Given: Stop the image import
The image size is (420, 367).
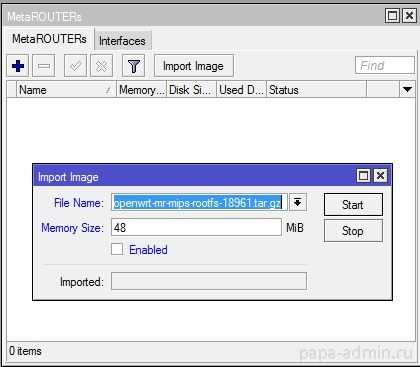Looking at the screenshot, I should (x=353, y=231).
